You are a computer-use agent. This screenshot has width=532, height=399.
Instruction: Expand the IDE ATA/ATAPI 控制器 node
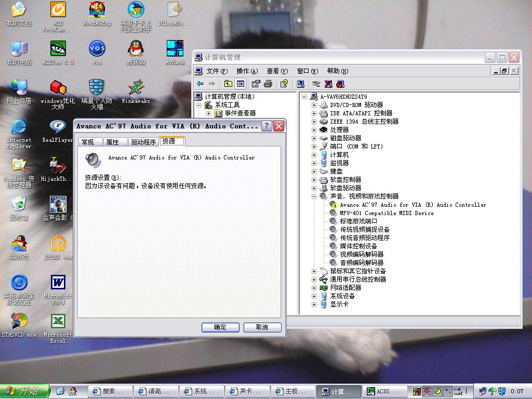pos(314,113)
